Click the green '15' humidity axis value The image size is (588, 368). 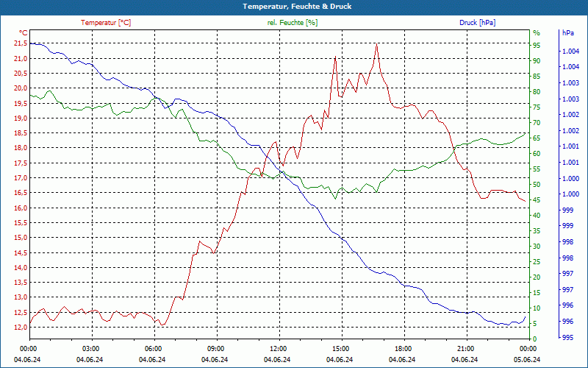click(x=537, y=292)
